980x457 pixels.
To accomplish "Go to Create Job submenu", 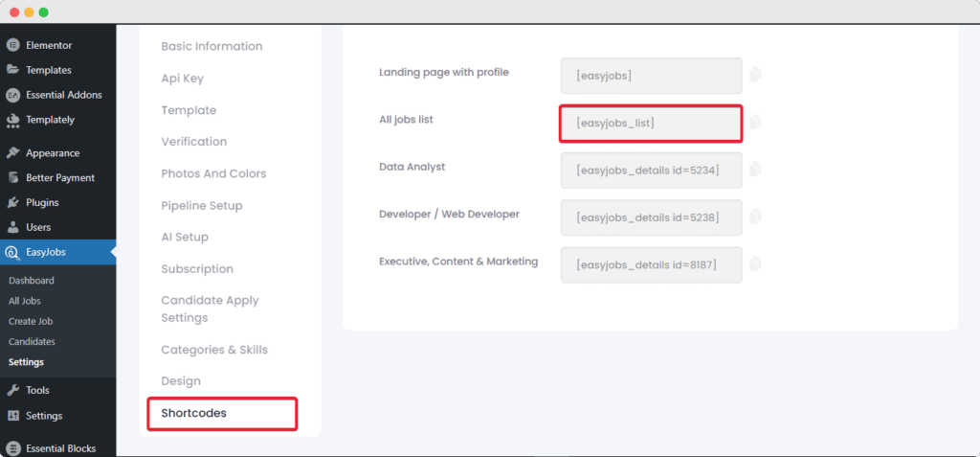I will click(x=31, y=321).
